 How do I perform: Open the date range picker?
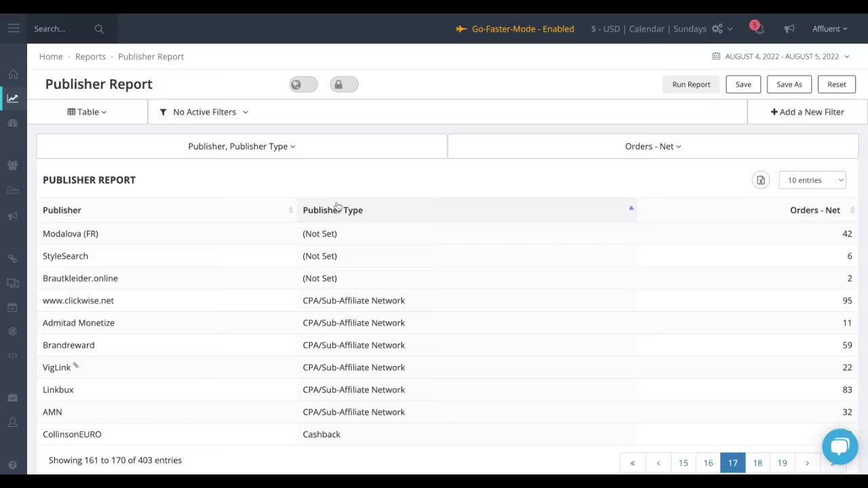[x=781, y=56]
